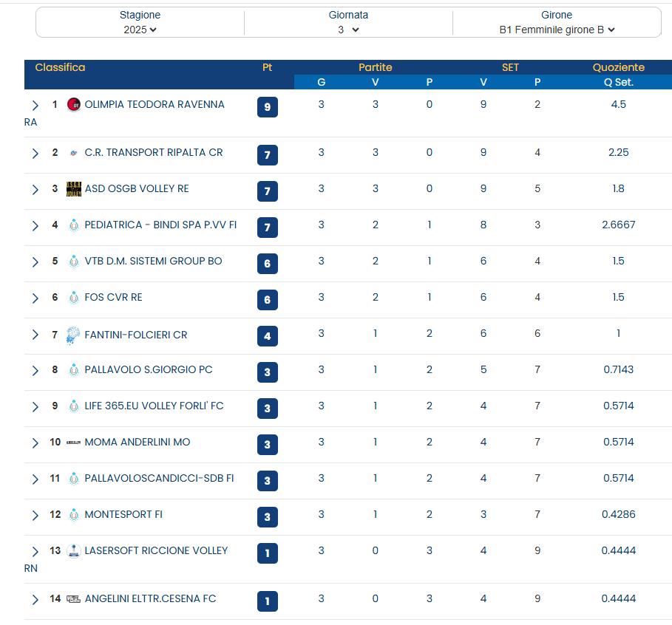Click the Pt column header

[x=267, y=67]
